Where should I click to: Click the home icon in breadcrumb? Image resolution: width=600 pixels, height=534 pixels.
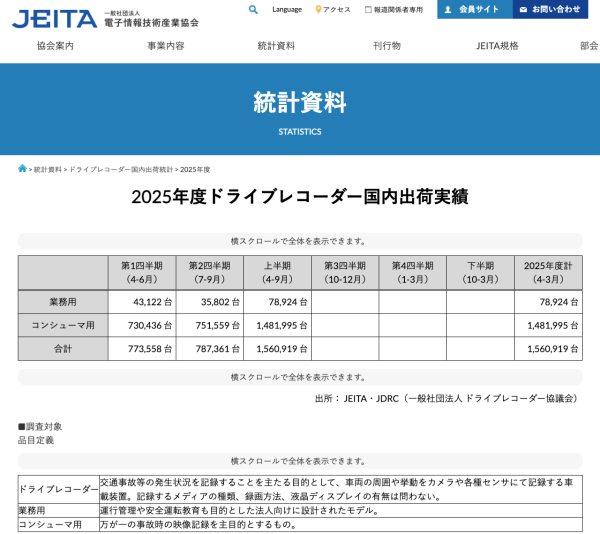[x=22, y=168]
